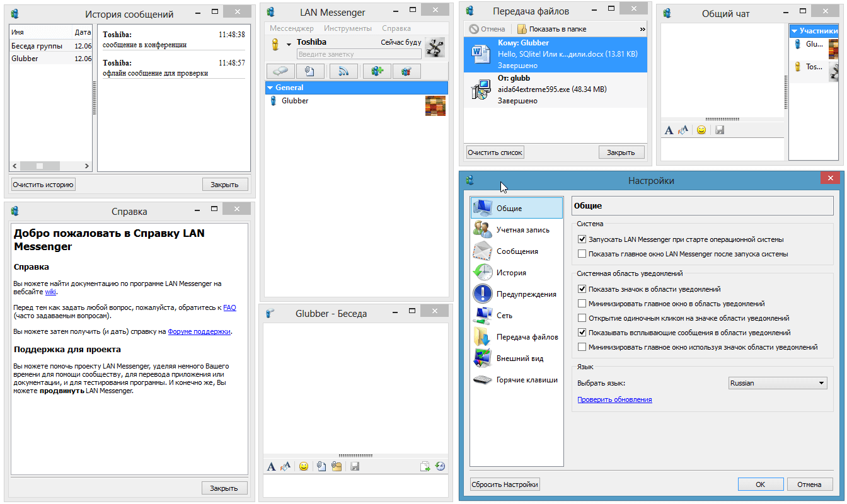Image resolution: width=847 pixels, height=504 pixels.
Task: Toggle popup messages in the notification area checkbox
Action: point(582,333)
